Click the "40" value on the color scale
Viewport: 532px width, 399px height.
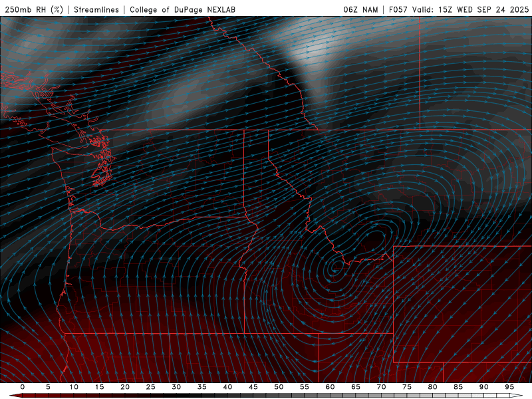[x=227, y=387]
